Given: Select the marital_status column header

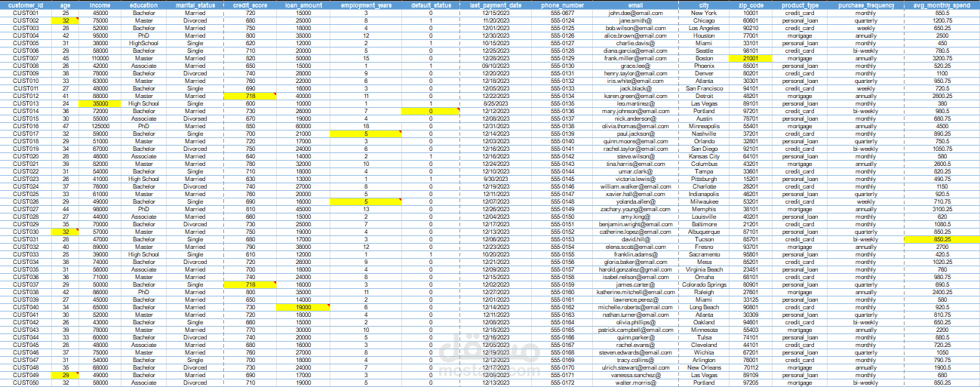Looking at the screenshot, I should [x=195, y=5].
